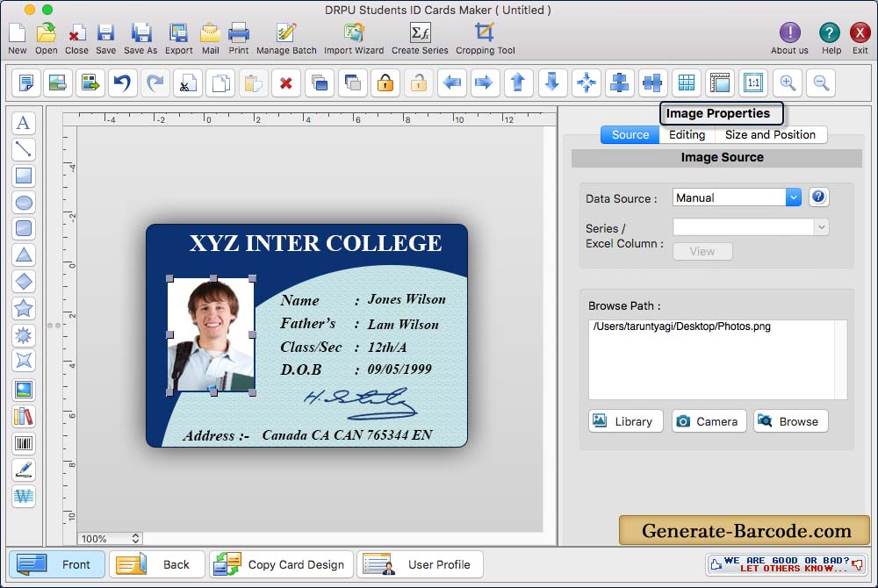Move object up with up arrow
The width and height of the screenshot is (878, 588).
519,82
